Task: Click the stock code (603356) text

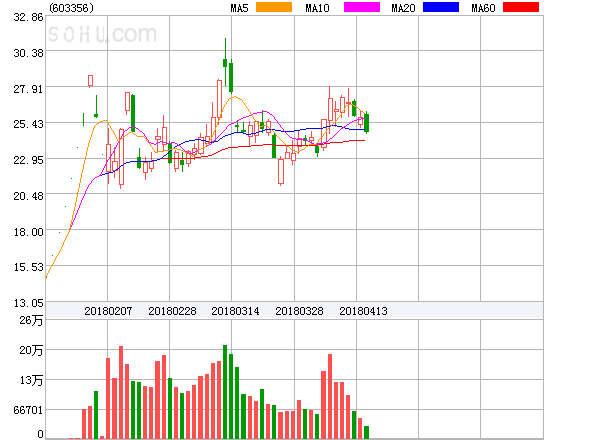Action: pyautogui.click(x=71, y=8)
